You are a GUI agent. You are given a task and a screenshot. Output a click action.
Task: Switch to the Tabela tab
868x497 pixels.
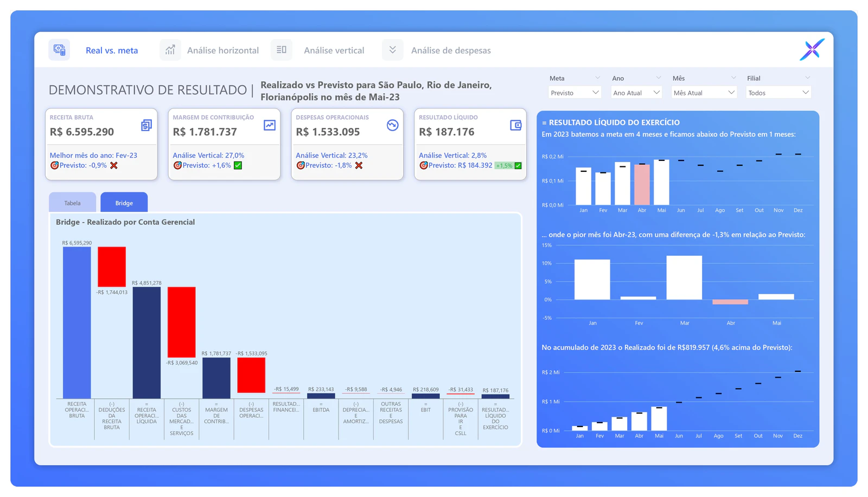pyautogui.click(x=72, y=203)
